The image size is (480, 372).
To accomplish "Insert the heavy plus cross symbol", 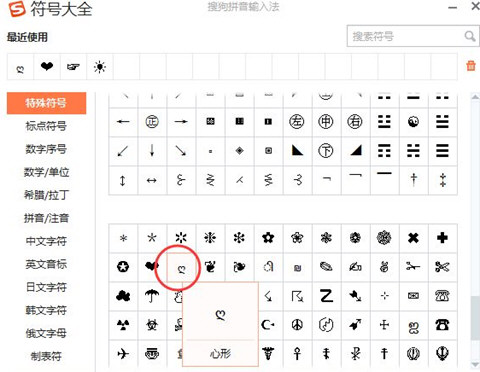I will click(x=442, y=238).
